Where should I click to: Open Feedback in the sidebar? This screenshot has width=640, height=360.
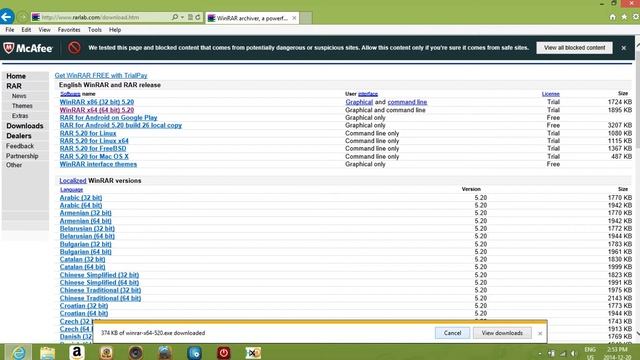[x=20, y=146]
